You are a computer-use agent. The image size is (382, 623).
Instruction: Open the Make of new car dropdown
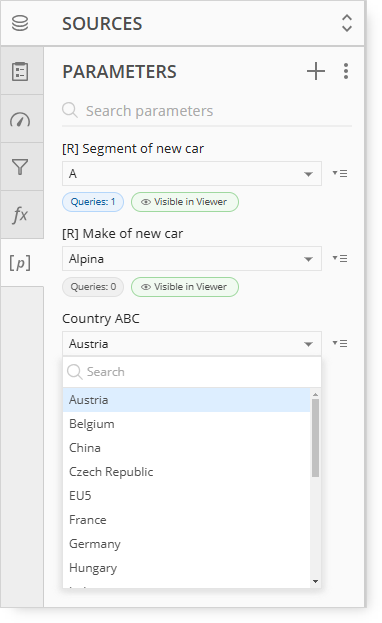click(192, 259)
